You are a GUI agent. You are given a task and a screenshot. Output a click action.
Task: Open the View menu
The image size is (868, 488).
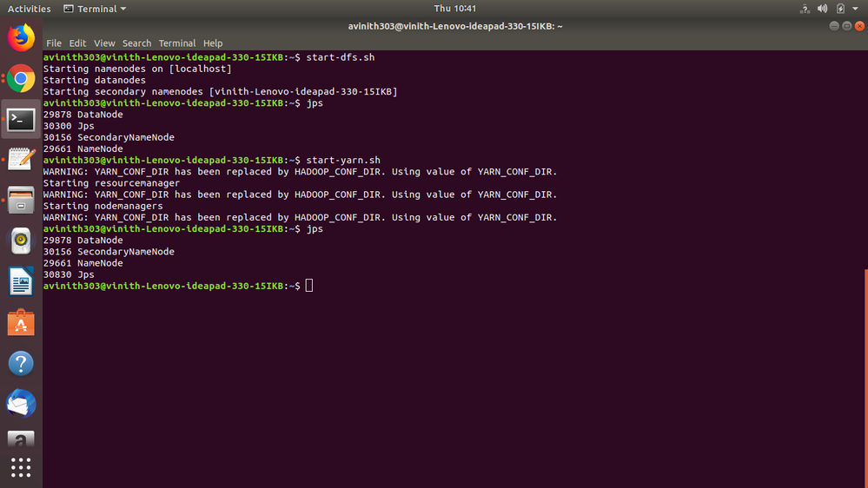[104, 43]
